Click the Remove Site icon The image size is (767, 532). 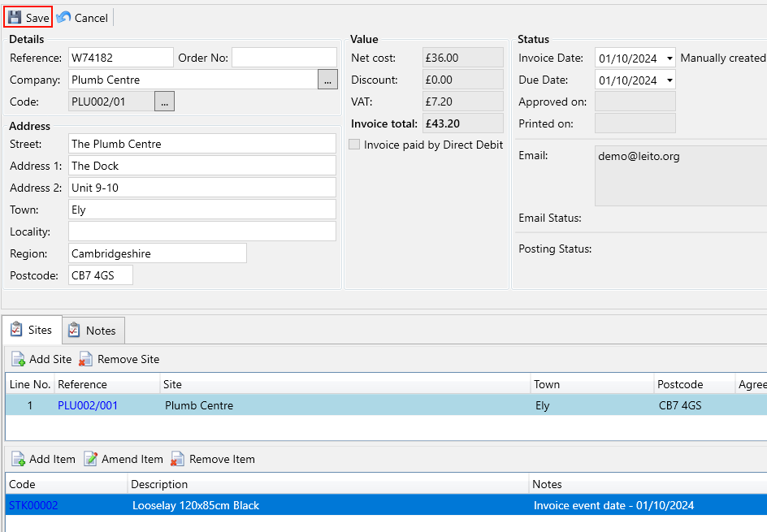[x=86, y=359]
